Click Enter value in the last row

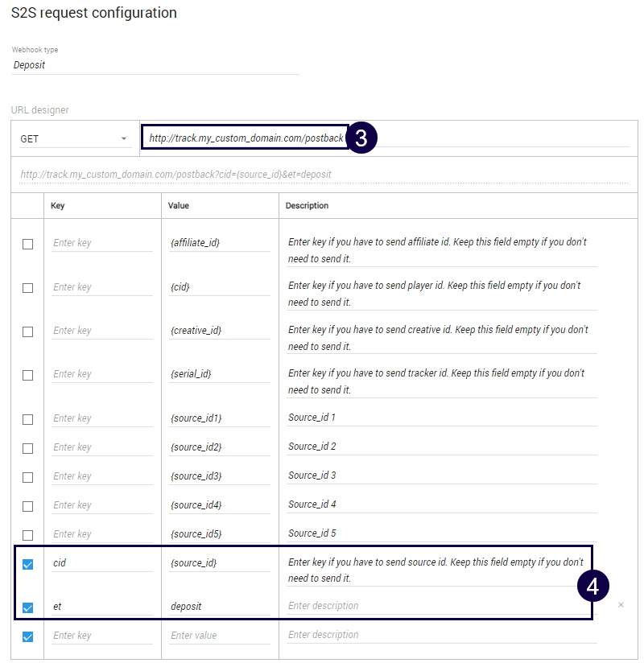point(219,636)
